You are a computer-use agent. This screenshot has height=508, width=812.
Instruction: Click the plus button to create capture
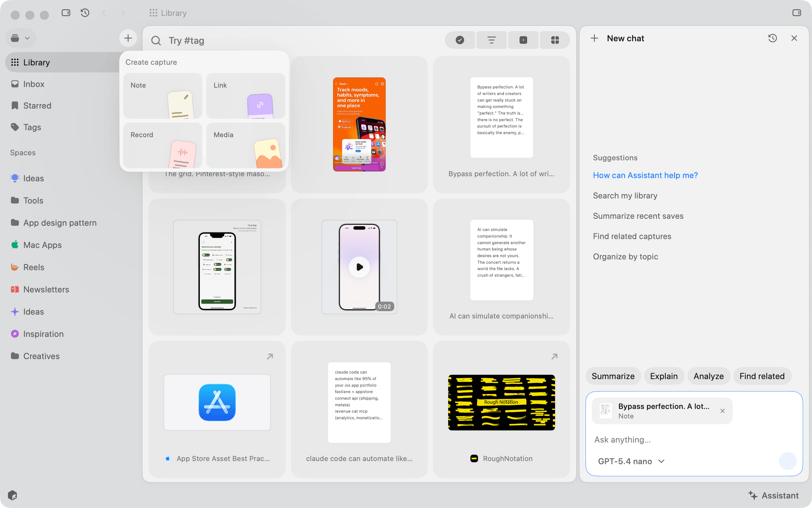click(x=128, y=38)
